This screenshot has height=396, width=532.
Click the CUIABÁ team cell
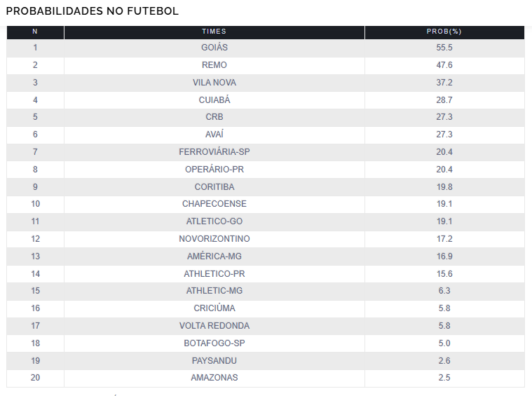pos(214,100)
